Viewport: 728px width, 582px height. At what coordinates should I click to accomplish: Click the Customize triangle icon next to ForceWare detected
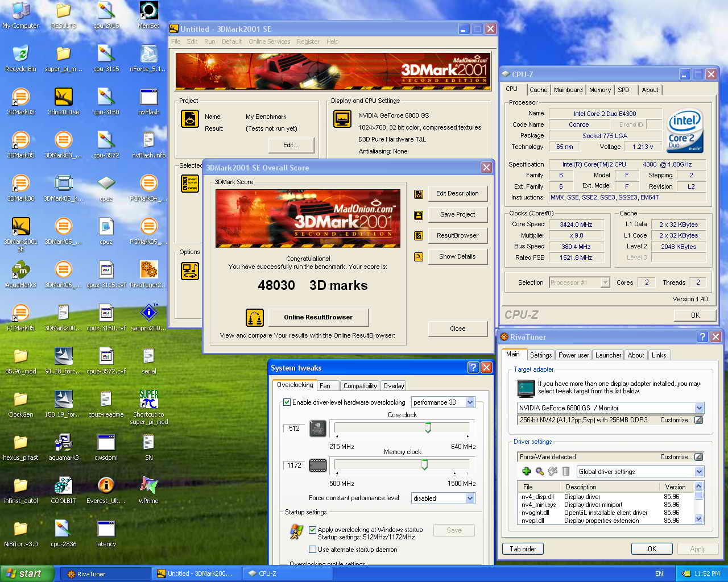point(699,457)
